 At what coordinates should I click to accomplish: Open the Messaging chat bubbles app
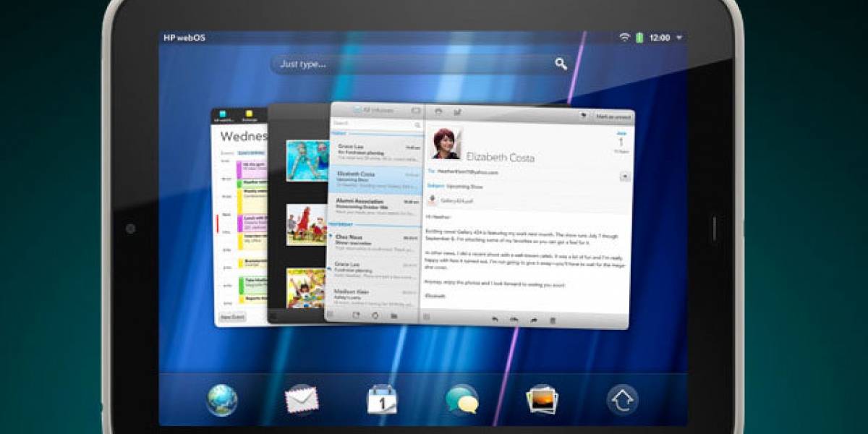point(462,400)
